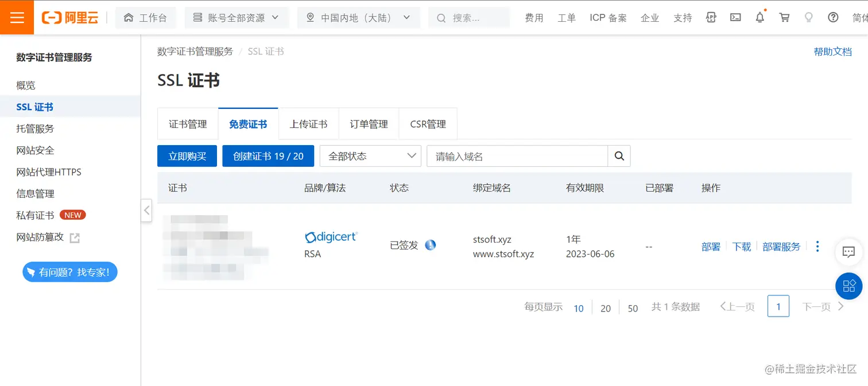The image size is (868, 386).
Task: Switch to the 上传证书 tab
Action: click(x=308, y=124)
